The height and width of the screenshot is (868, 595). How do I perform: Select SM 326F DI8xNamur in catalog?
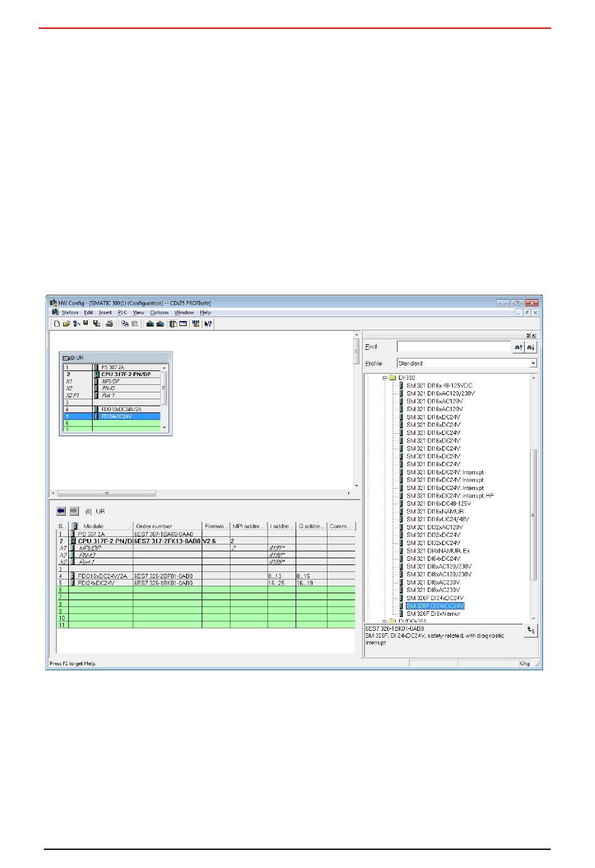(x=433, y=614)
